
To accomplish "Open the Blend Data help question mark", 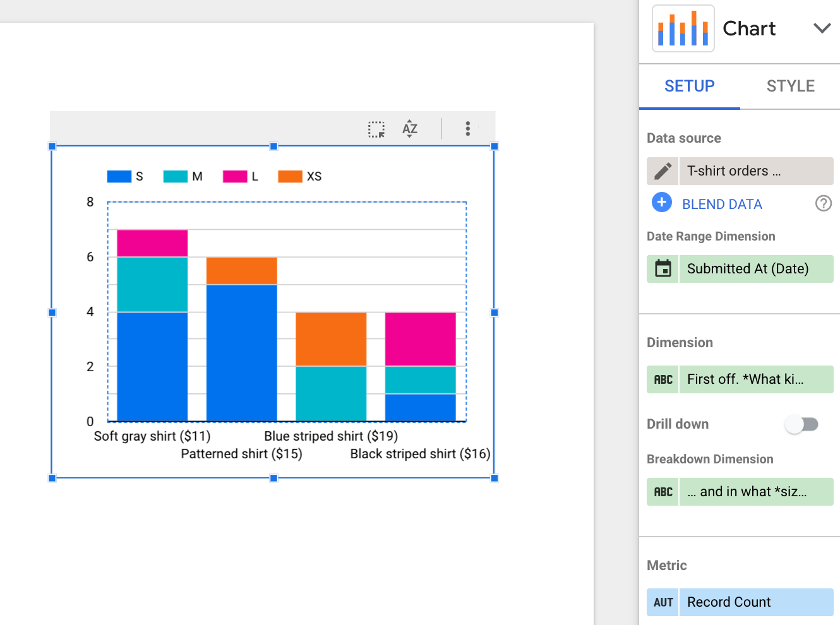I will tap(824, 203).
